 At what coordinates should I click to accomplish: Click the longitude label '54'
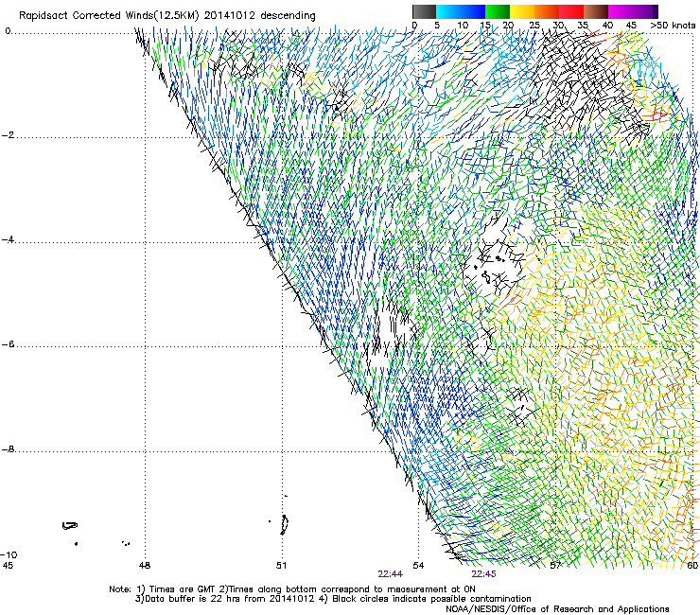(418, 566)
